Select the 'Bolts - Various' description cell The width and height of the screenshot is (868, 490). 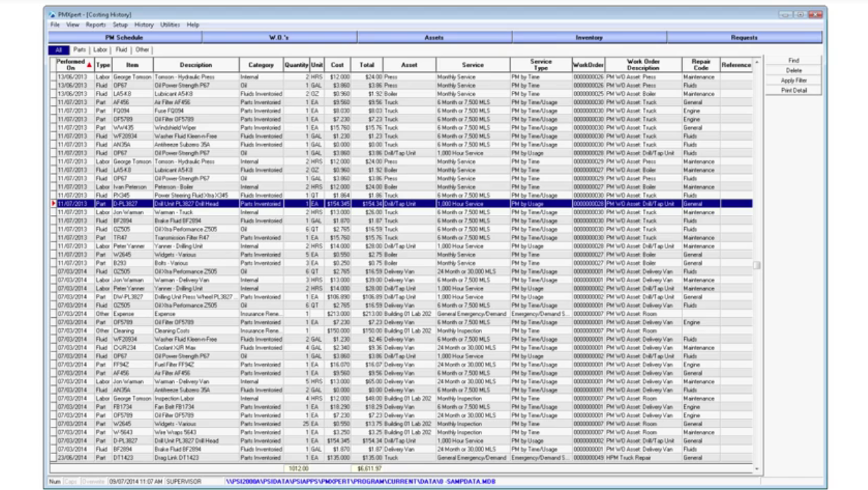tap(196, 263)
